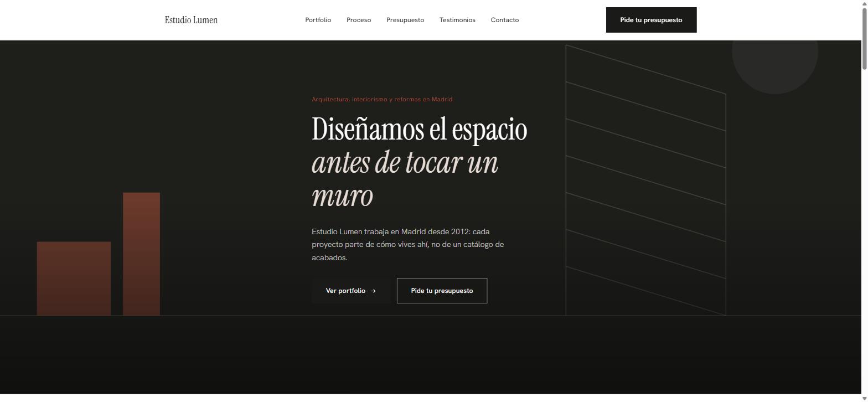Click the outlined hero Pide tu presupuesto button
The width and height of the screenshot is (868, 402).
442,291
